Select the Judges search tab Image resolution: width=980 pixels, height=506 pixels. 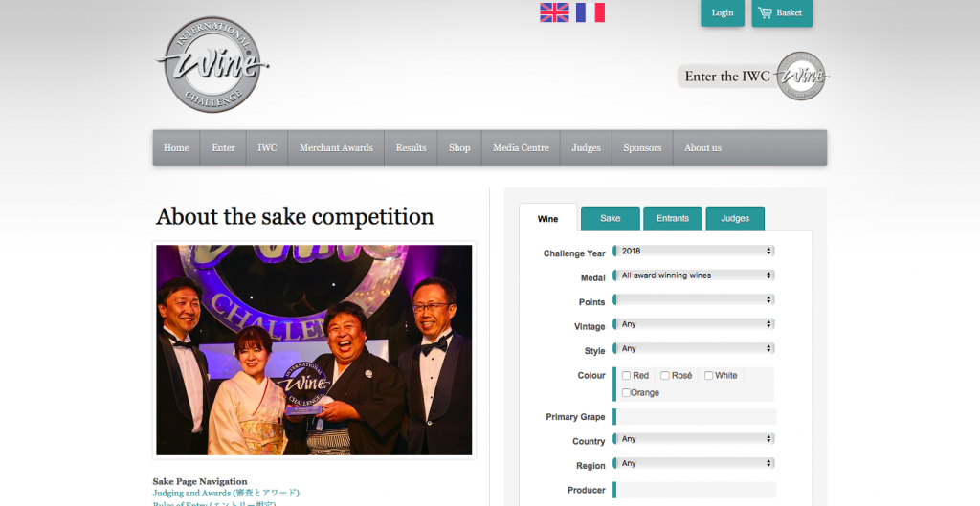(x=734, y=218)
